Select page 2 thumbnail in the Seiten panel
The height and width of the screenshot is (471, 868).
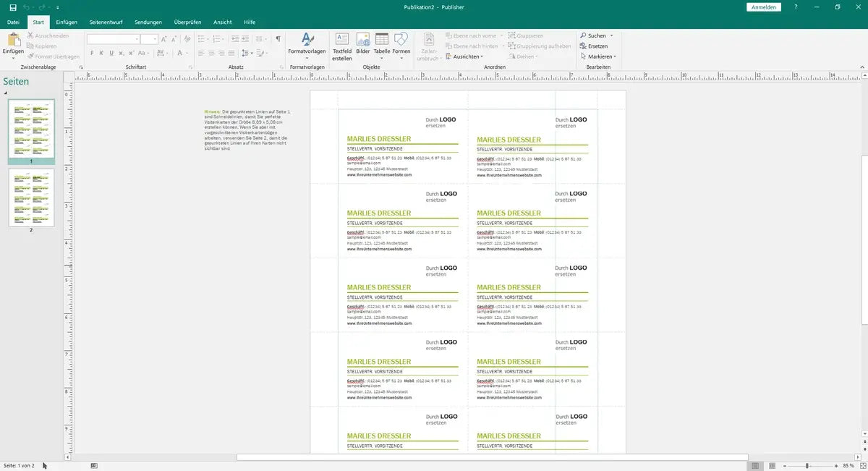coord(32,198)
